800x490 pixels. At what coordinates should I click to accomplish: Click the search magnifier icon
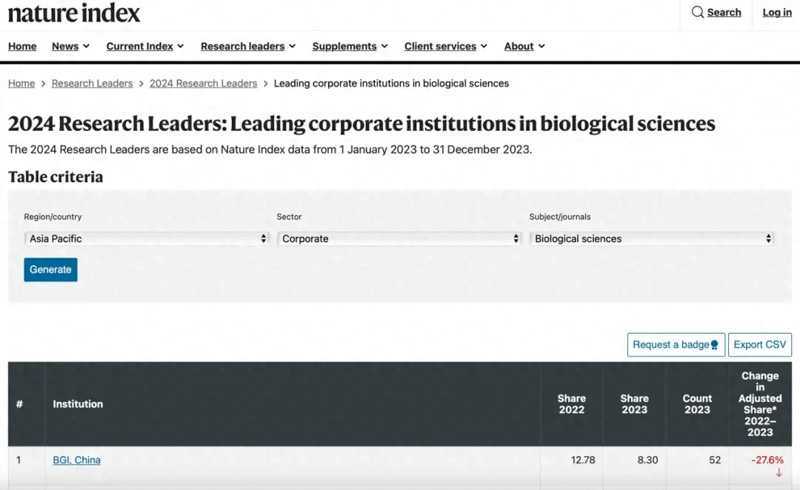coord(697,12)
